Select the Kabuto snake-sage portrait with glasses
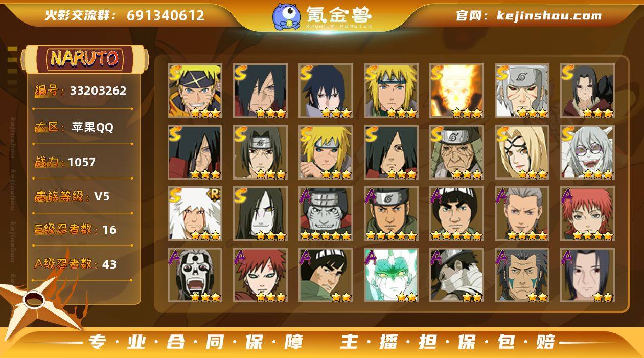This screenshot has width=644, height=358. point(587,152)
